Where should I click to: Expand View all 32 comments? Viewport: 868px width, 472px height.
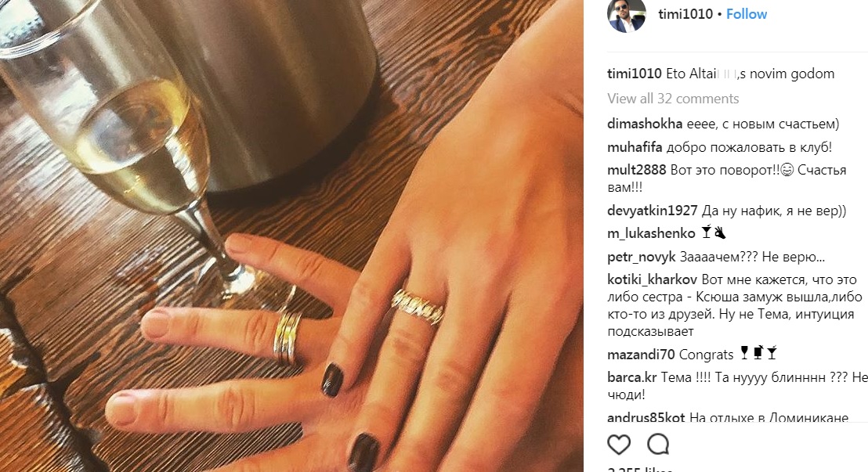pos(673,99)
